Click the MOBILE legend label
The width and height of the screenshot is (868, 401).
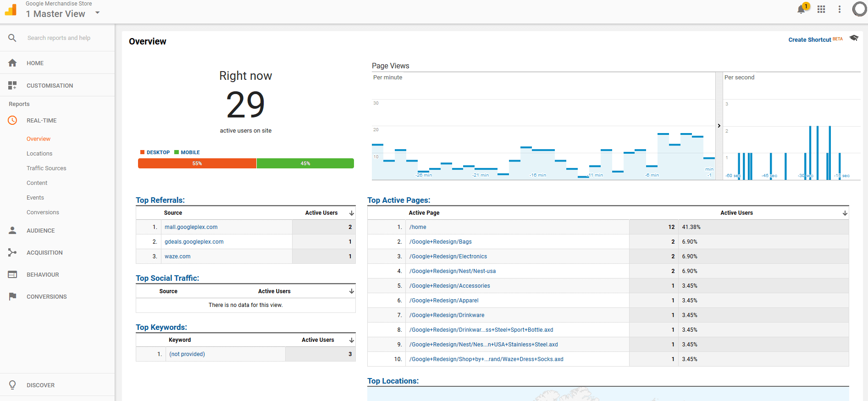click(190, 152)
